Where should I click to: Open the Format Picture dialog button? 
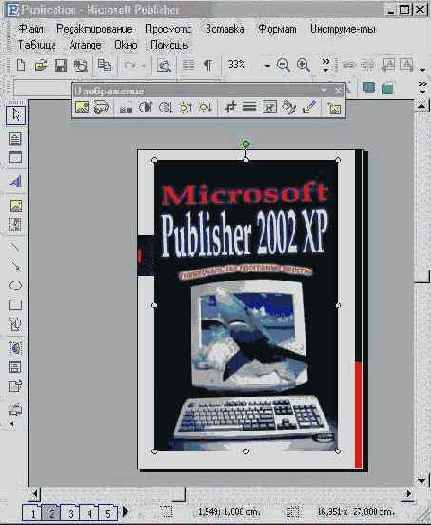pos(289,107)
